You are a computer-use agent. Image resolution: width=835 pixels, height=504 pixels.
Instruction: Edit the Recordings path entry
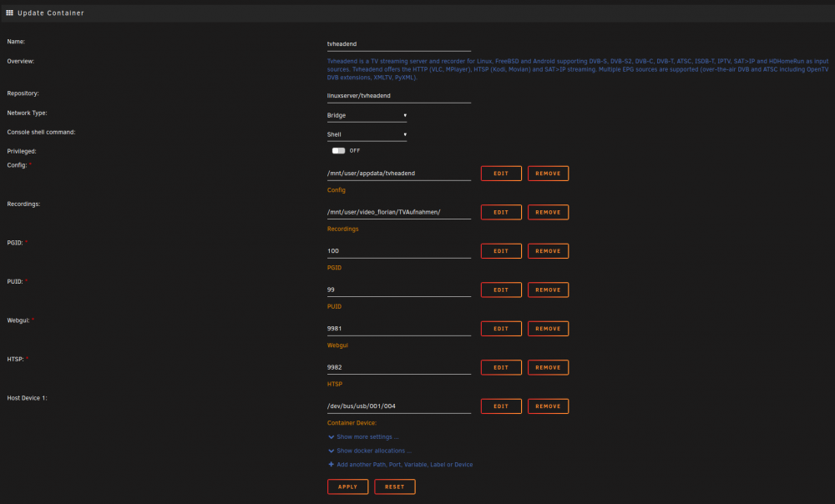[x=501, y=212]
